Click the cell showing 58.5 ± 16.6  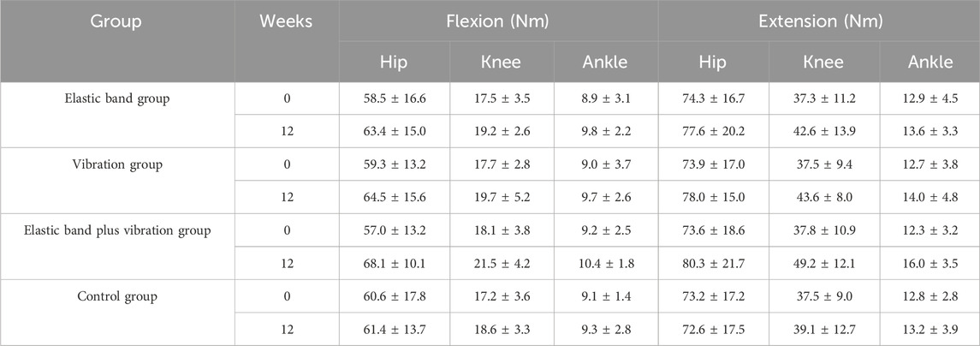(395, 98)
